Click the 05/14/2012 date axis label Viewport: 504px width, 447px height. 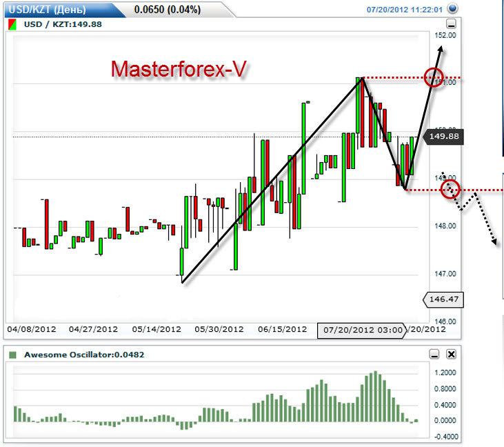pyautogui.click(x=157, y=329)
